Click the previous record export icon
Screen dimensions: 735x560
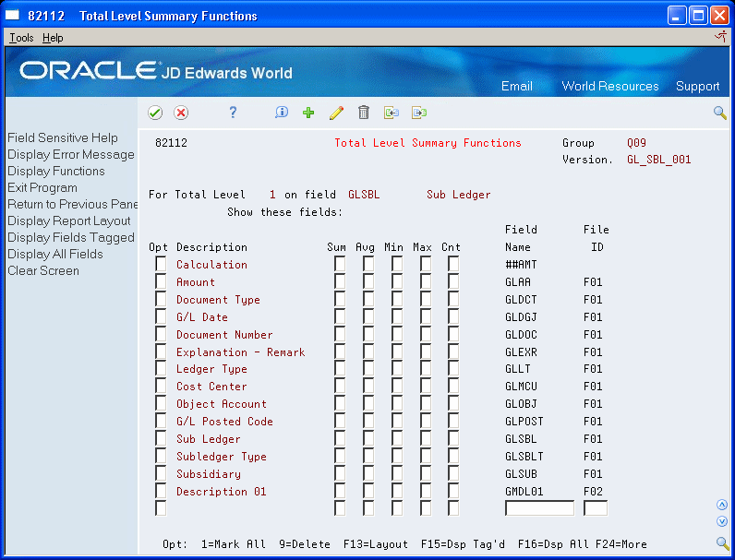pyautogui.click(x=392, y=113)
